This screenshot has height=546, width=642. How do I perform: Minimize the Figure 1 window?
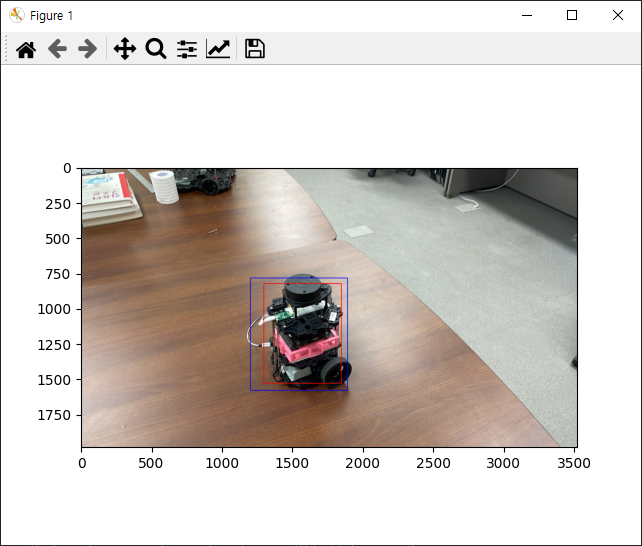tap(527, 15)
